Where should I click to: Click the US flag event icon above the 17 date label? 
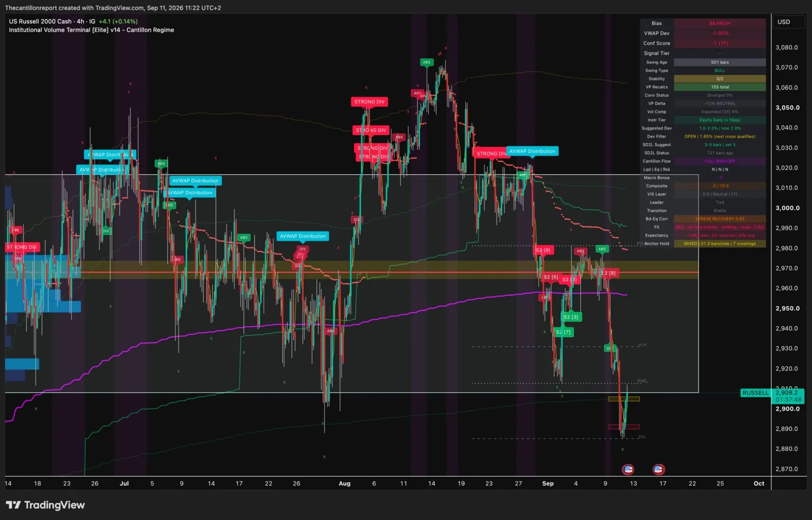click(x=658, y=469)
